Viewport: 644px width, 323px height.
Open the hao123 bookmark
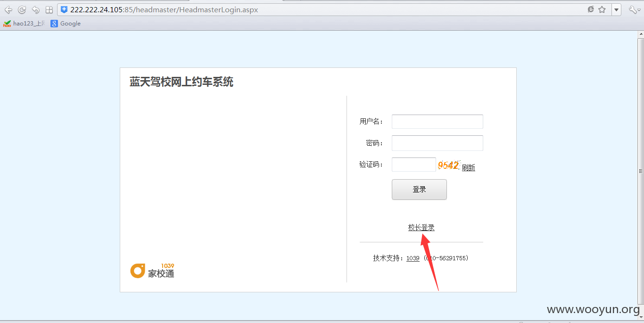pyautogui.click(x=24, y=24)
